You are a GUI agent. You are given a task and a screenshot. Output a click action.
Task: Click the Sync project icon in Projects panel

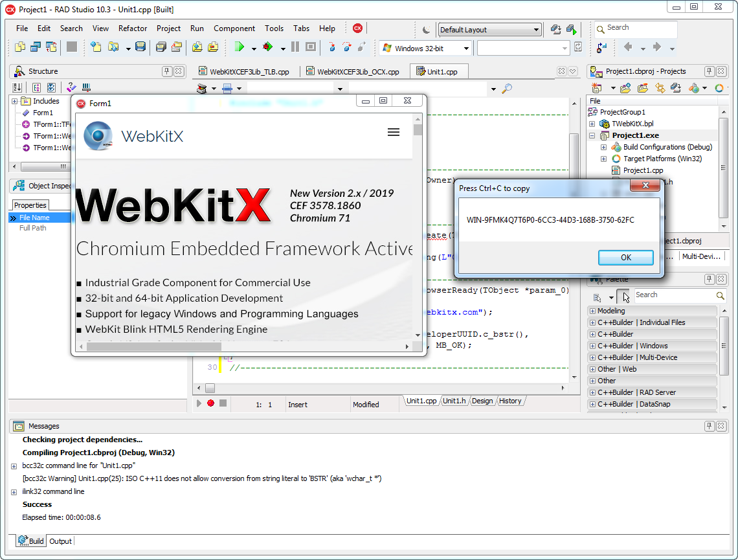click(660, 88)
